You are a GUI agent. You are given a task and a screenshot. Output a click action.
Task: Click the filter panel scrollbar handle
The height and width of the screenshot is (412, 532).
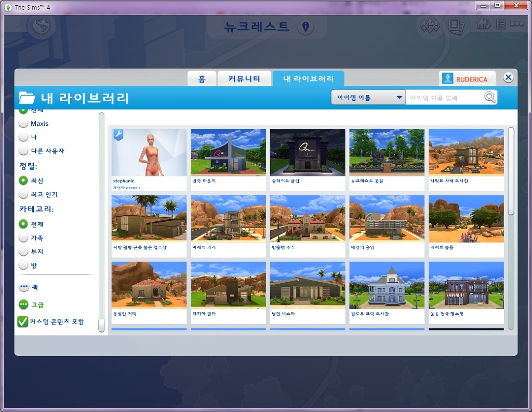click(101, 325)
